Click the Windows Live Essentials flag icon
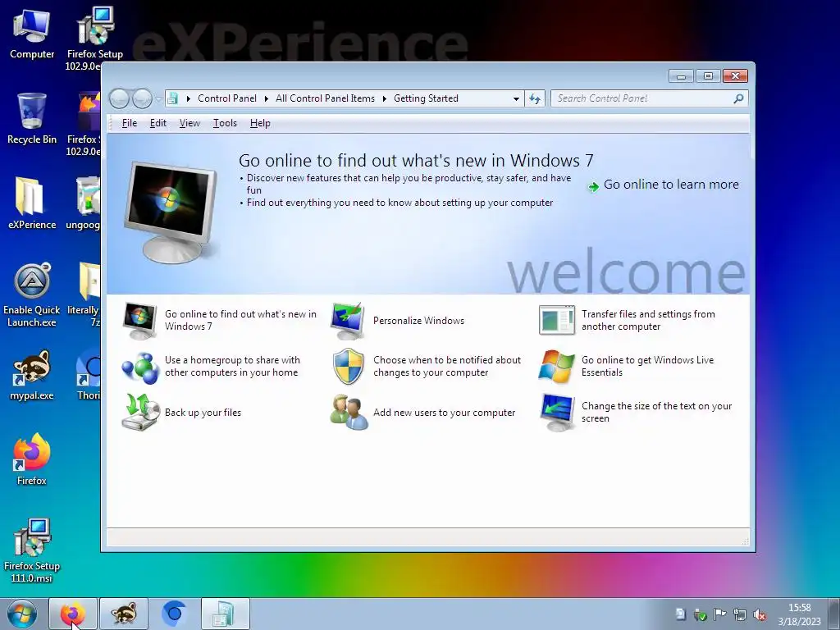Image resolution: width=840 pixels, height=630 pixels. coord(557,367)
